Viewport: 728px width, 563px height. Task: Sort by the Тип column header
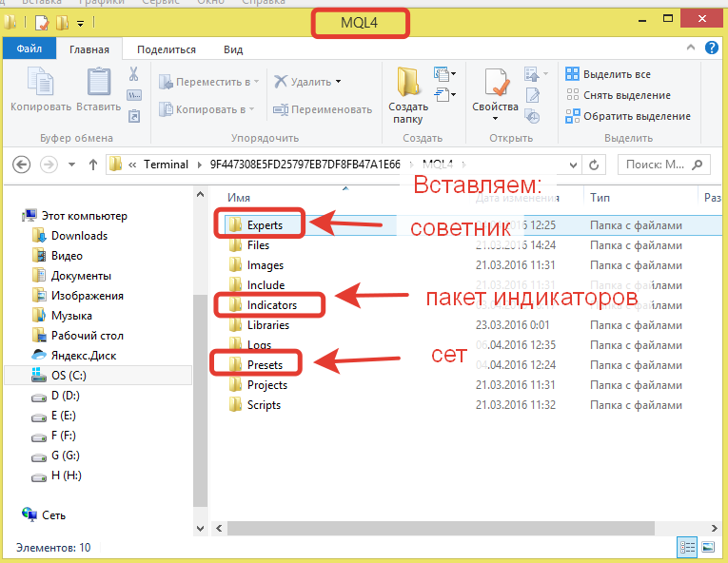pyautogui.click(x=600, y=198)
